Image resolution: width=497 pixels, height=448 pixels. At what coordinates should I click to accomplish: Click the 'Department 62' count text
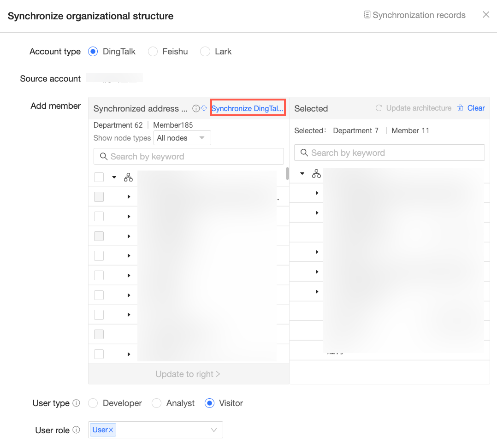118,125
